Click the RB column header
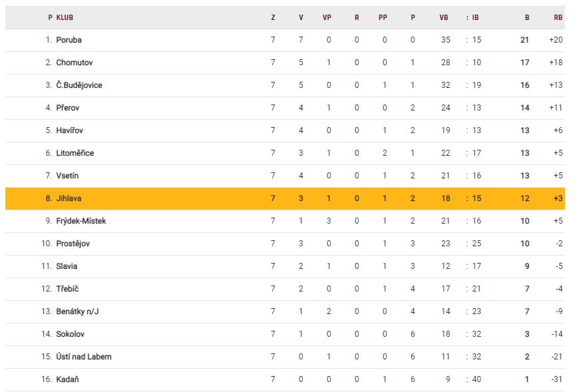This screenshot has height=392, width=575. click(x=558, y=18)
